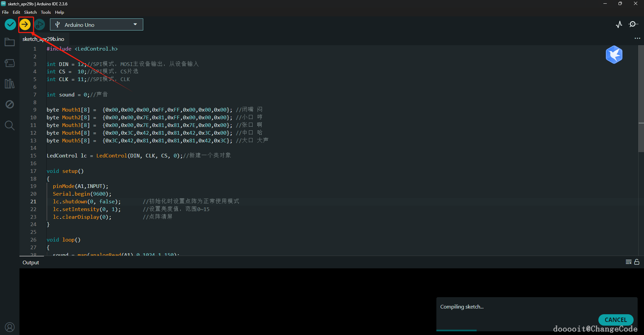Click the Mouth5 byte array line

[x=157, y=141]
